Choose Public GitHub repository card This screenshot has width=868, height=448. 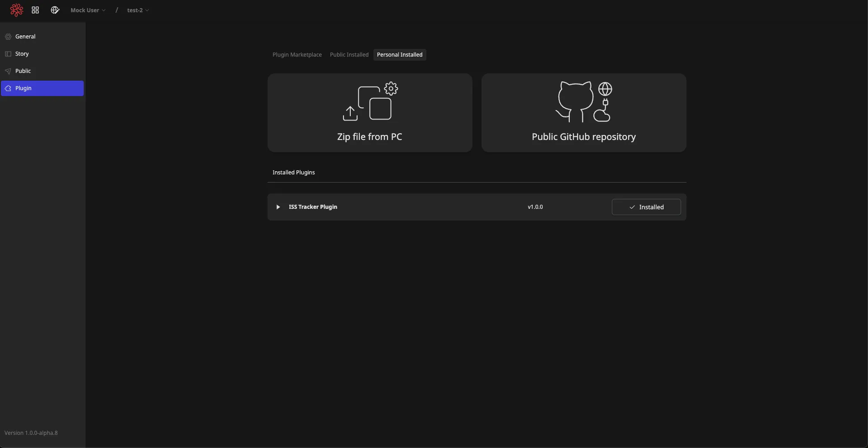click(x=584, y=113)
